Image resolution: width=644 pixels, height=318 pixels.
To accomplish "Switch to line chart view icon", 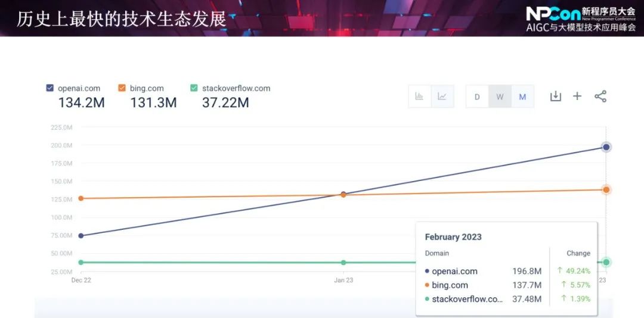I will (x=442, y=96).
